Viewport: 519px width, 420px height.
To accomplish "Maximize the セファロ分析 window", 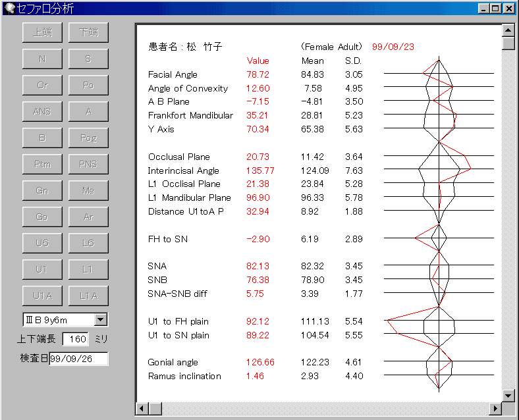I will [x=497, y=9].
